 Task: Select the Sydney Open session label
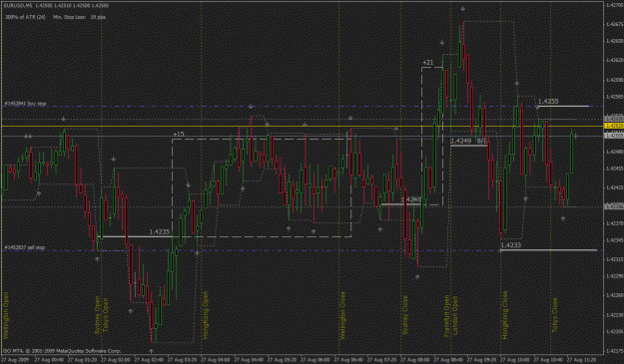98,315
